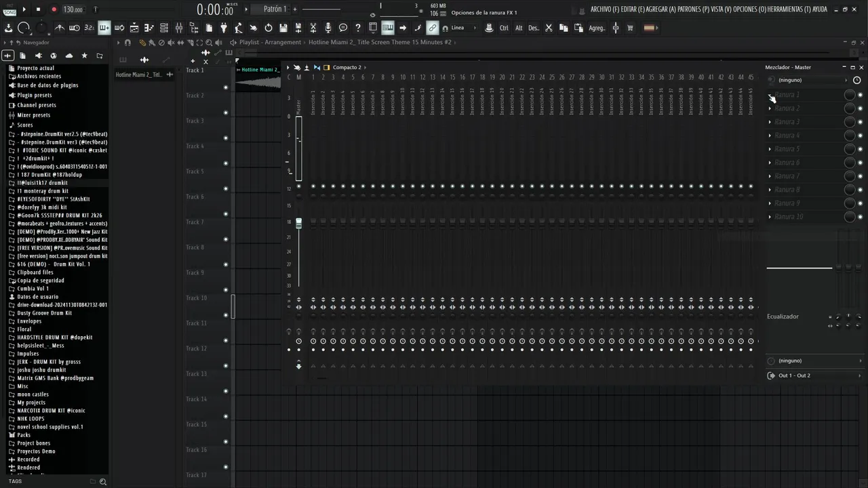
Task: Open the VISTA (V) menu
Action: pyautogui.click(x=722, y=9)
